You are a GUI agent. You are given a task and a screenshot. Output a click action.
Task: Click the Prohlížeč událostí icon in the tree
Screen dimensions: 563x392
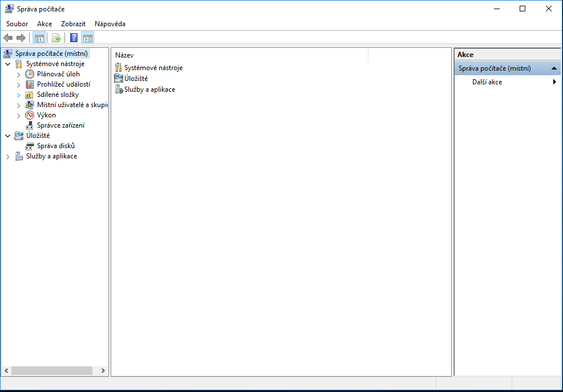(x=30, y=84)
